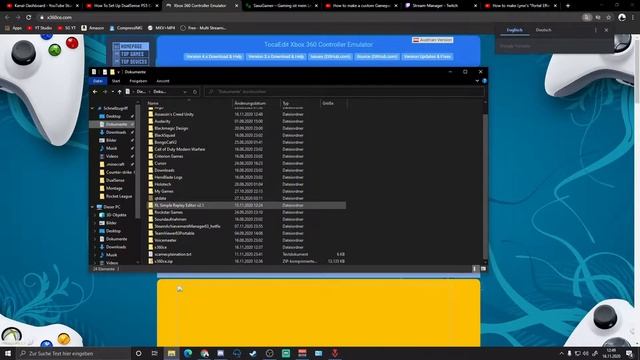
Task: Select the Criterion Games folder
Action: point(169,156)
